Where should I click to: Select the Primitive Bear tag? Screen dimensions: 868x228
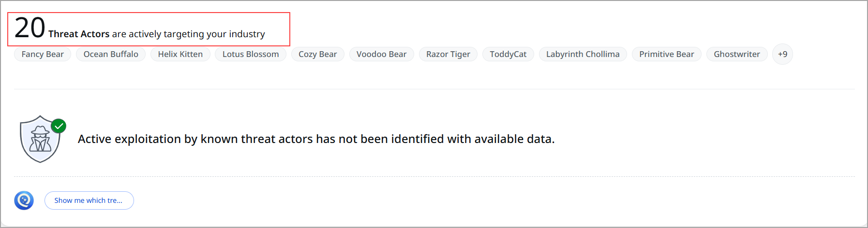[666, 54]
